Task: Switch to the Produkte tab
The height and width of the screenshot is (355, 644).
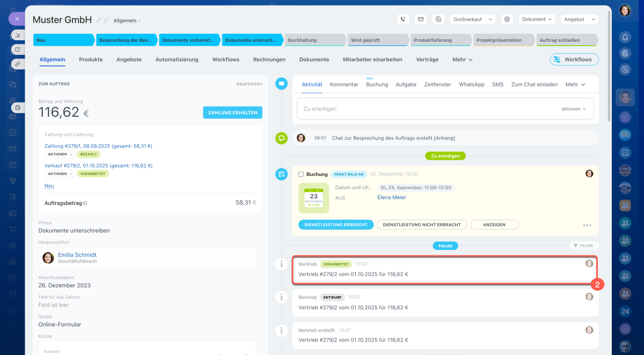Action: pos(91,59)
